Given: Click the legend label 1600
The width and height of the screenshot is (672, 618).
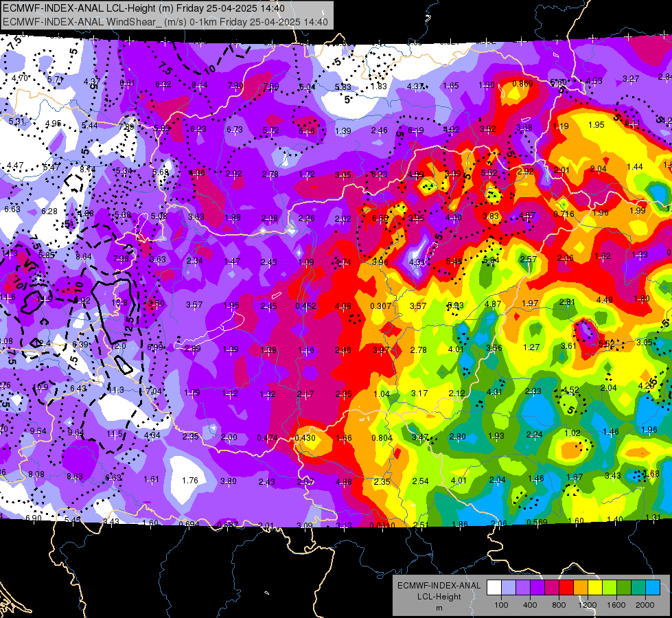Looking at the screenshot, I should point(616,605).
